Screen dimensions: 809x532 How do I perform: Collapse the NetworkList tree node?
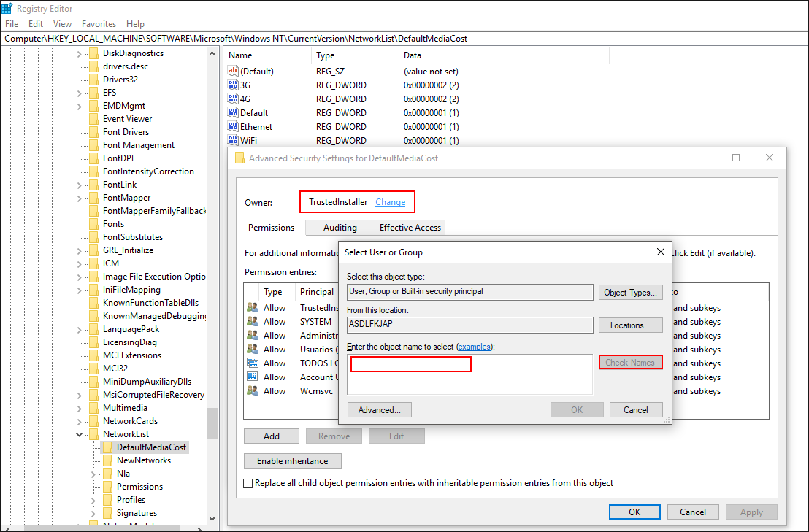[x=79, y=434]
